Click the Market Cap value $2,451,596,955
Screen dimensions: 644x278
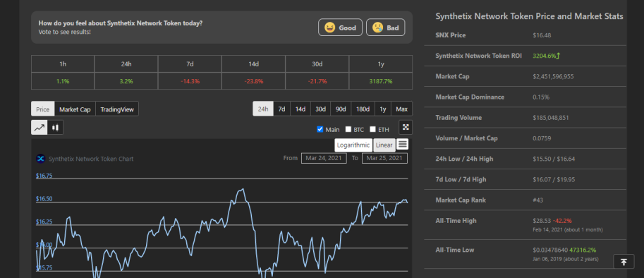[553, 76]
